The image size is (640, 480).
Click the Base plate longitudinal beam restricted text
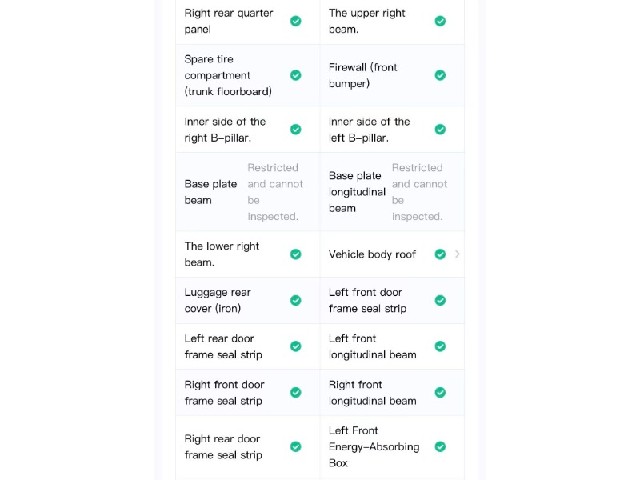(420, 192)
